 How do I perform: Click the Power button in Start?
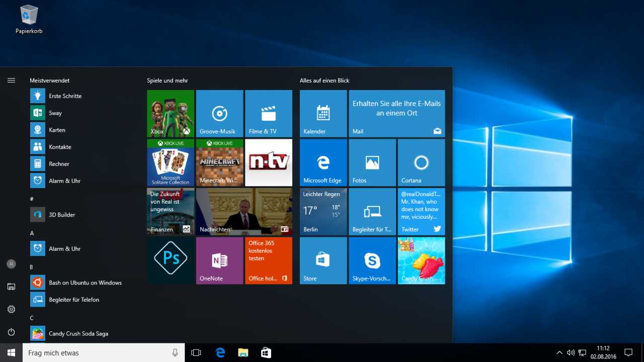tap(11, 332)
